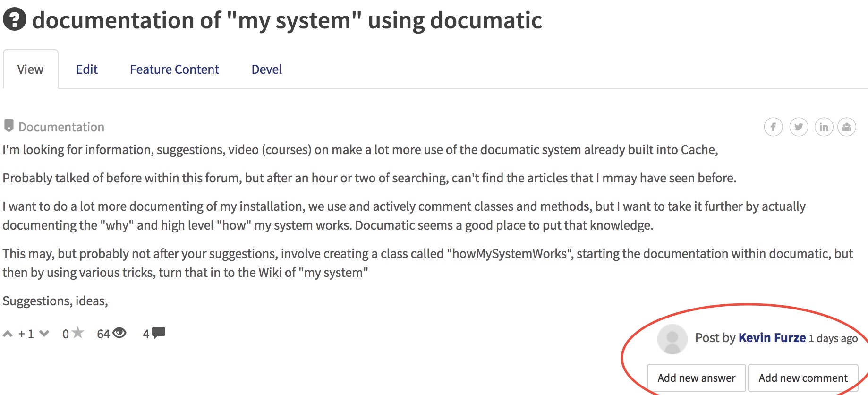
Task: Click the author's avatar thumbnail
Action: (672, 339)
